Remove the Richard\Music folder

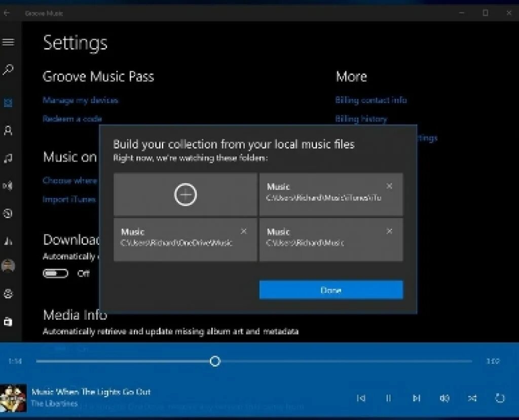(x=389, y=232)
